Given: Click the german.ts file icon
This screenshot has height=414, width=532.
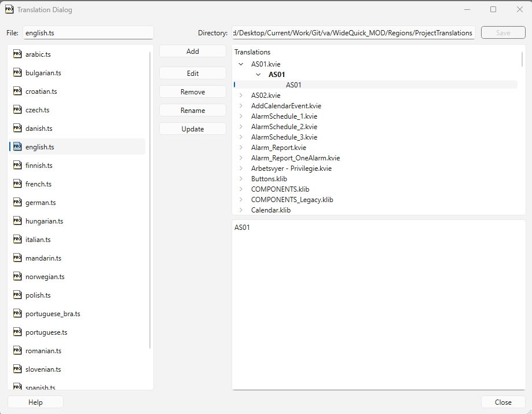Looking at the screenshot, I should 17,202.
